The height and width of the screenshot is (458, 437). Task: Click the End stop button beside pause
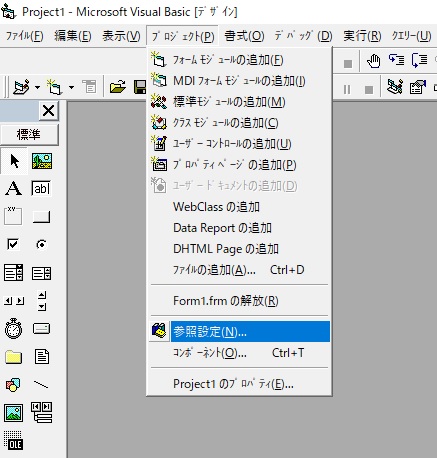click(x=369, y=89)
